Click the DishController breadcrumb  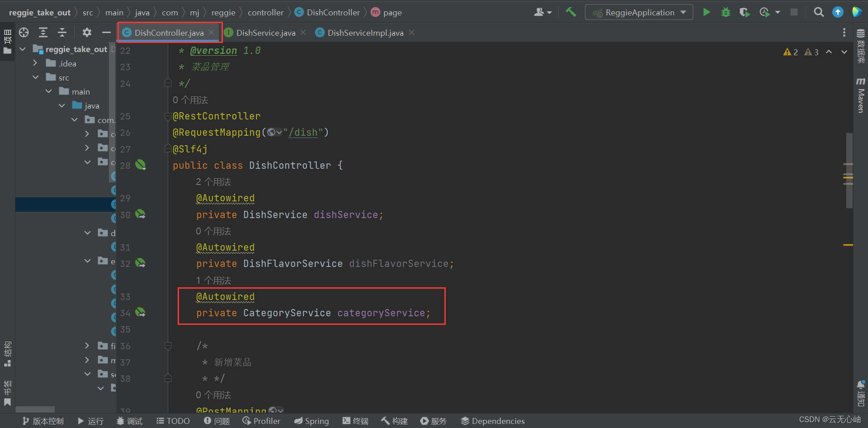[328, 12]
